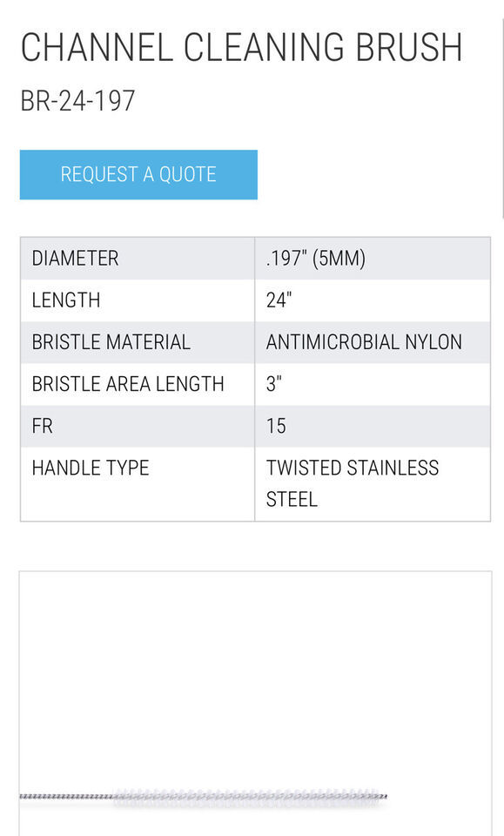Click the white bristle section of the brush
This screenshot has height=836, width=504.
[248, 797]
